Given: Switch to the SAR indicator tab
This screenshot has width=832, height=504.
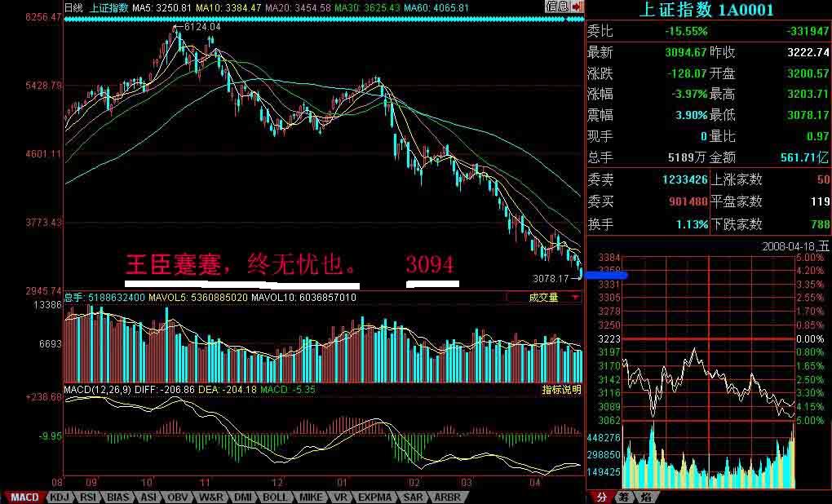Looking at the screenshot, I should [x=413, y=497].
